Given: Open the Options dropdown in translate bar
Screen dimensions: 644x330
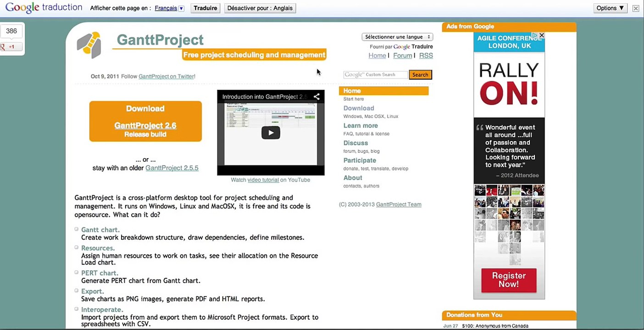Looking at the screenshot, I should 611,8.
